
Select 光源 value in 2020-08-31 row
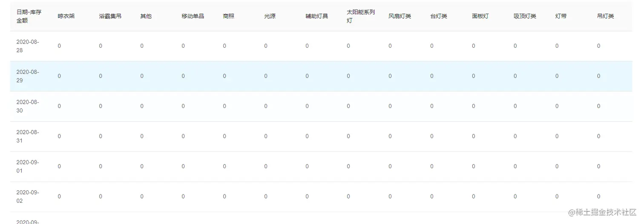266,136
